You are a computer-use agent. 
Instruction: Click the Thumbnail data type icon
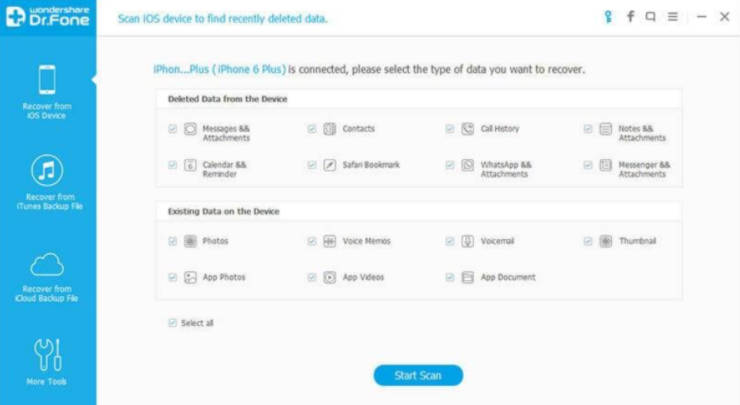(606, 241)
